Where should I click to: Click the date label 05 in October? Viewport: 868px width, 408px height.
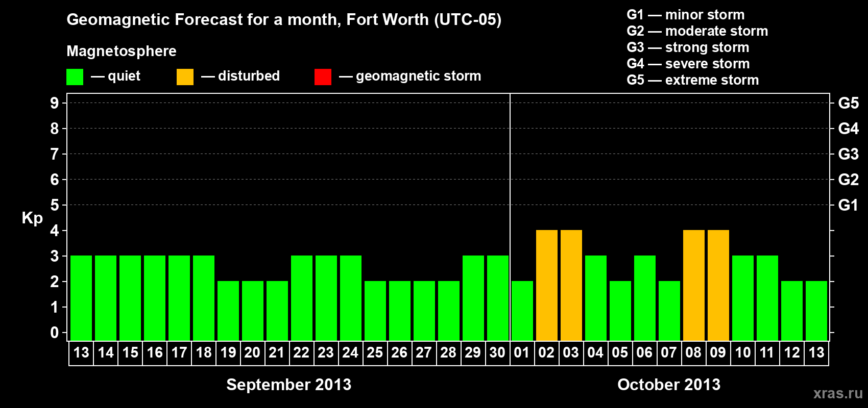(620, 352)
